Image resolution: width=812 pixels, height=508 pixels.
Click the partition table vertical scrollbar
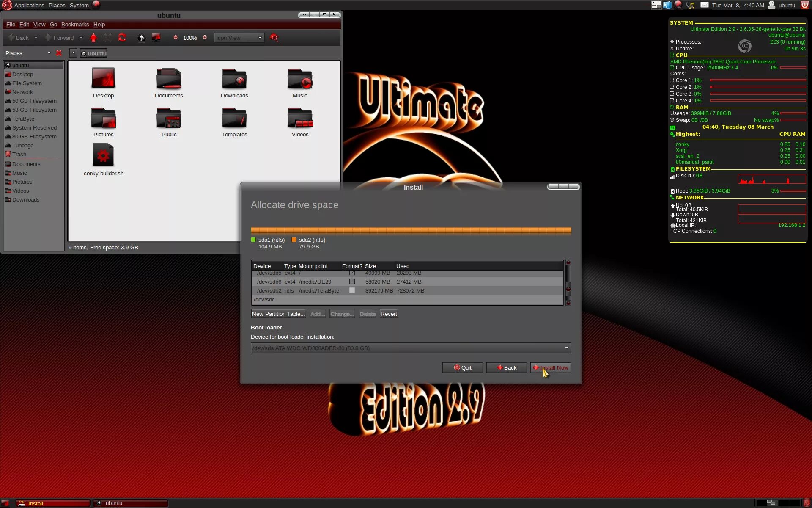coord(568,282)
